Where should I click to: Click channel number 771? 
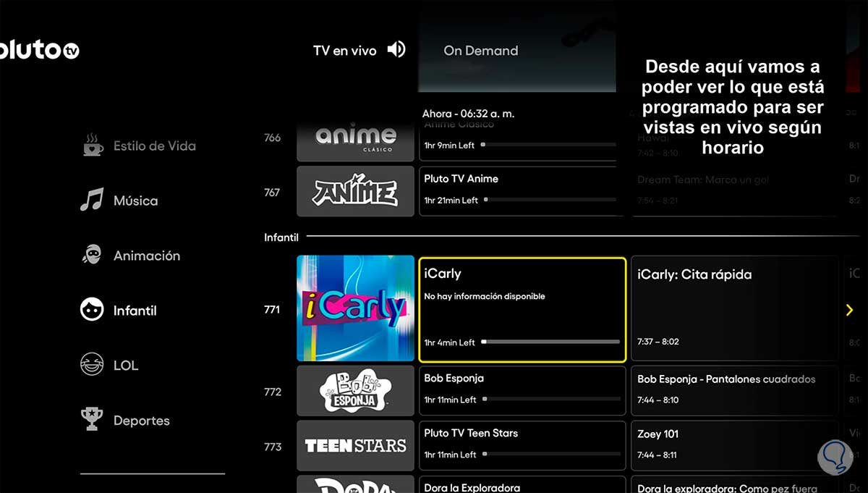coord(272,309)
